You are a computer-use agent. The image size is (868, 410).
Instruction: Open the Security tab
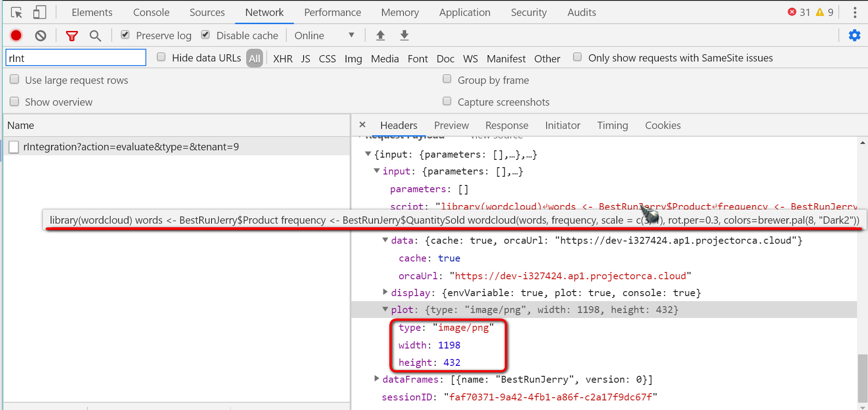(529, 12)
